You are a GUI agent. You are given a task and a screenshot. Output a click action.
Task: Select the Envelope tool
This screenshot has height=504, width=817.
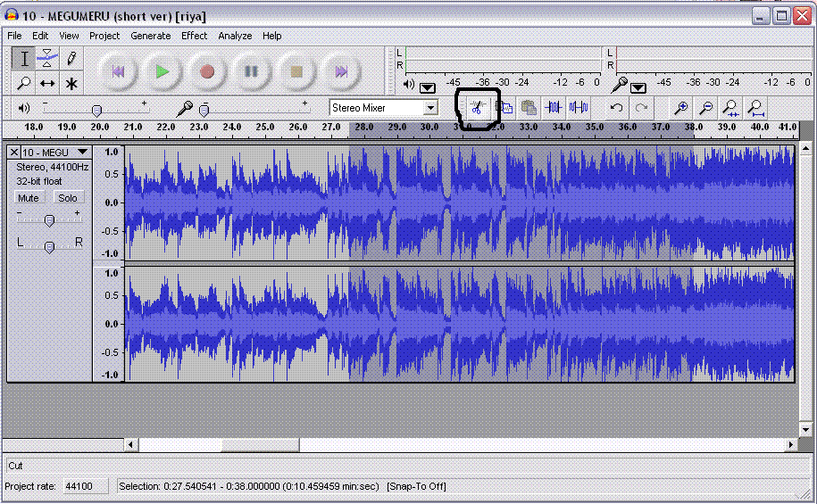point(48,59)
